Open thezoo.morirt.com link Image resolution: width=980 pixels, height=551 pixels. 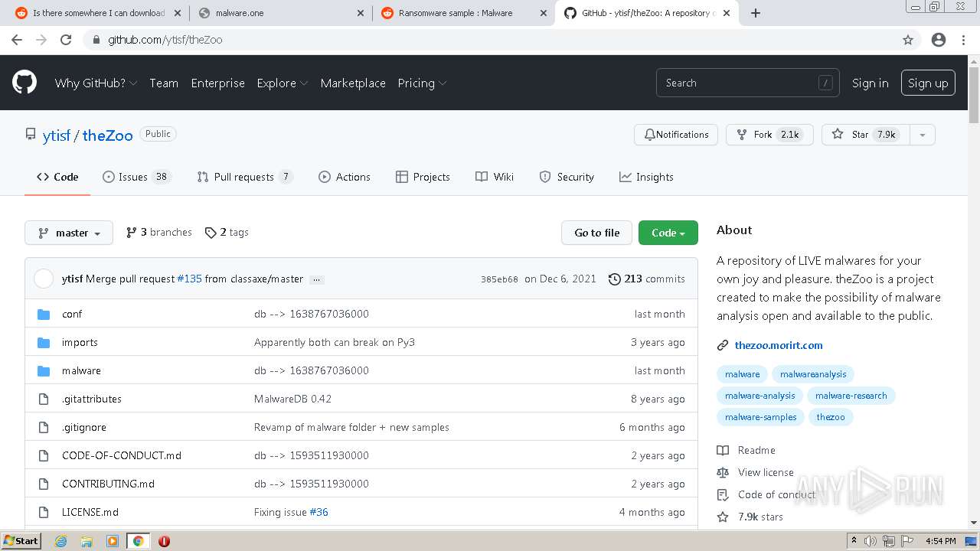pos(779,345)
